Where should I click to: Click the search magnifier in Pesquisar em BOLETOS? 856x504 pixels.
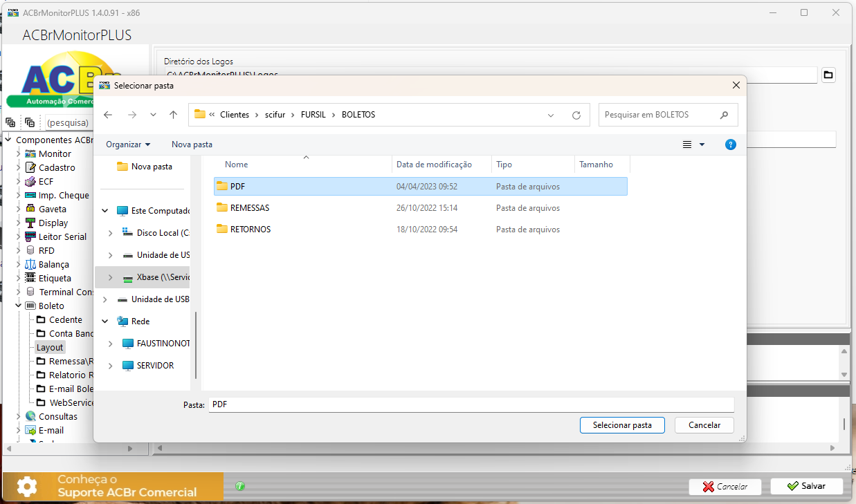pos(724,115)
